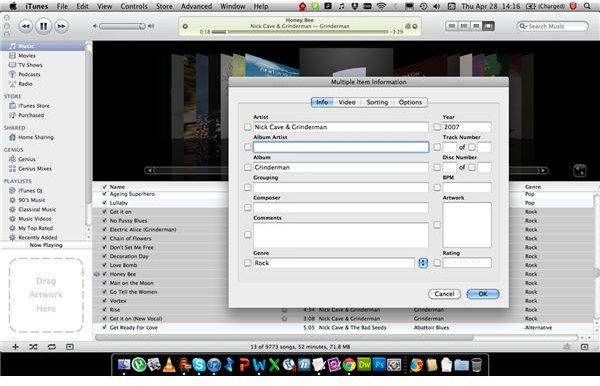Image resolution: width=600 pixels, height=386 pixels.
Task: Open Google Chrome from the Dock
Action: click(349, 365)
